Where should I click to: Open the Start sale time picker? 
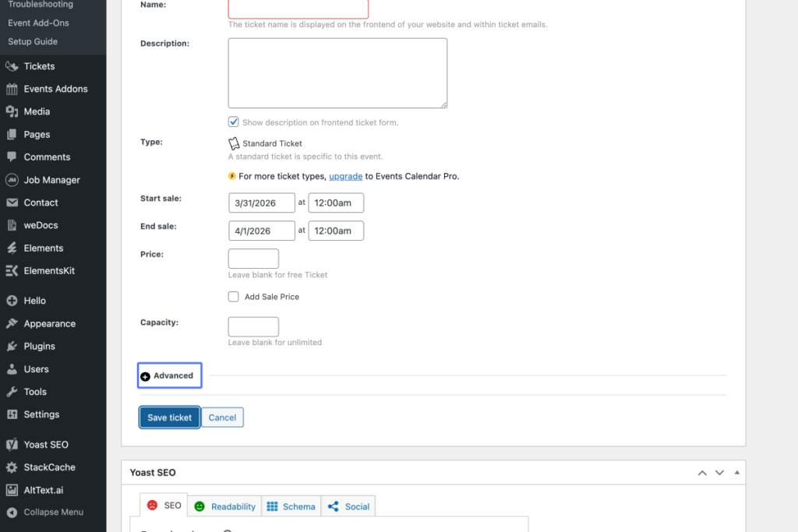(336, 203)
